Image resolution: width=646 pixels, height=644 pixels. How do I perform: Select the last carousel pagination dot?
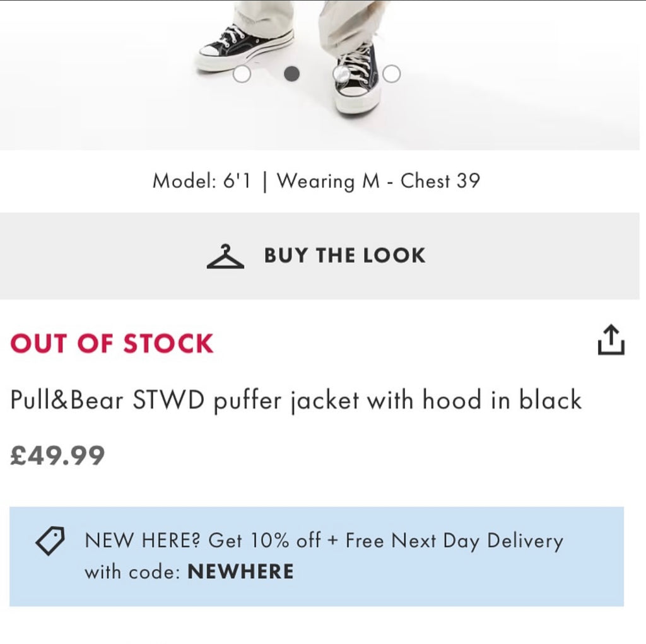(391, 74)
